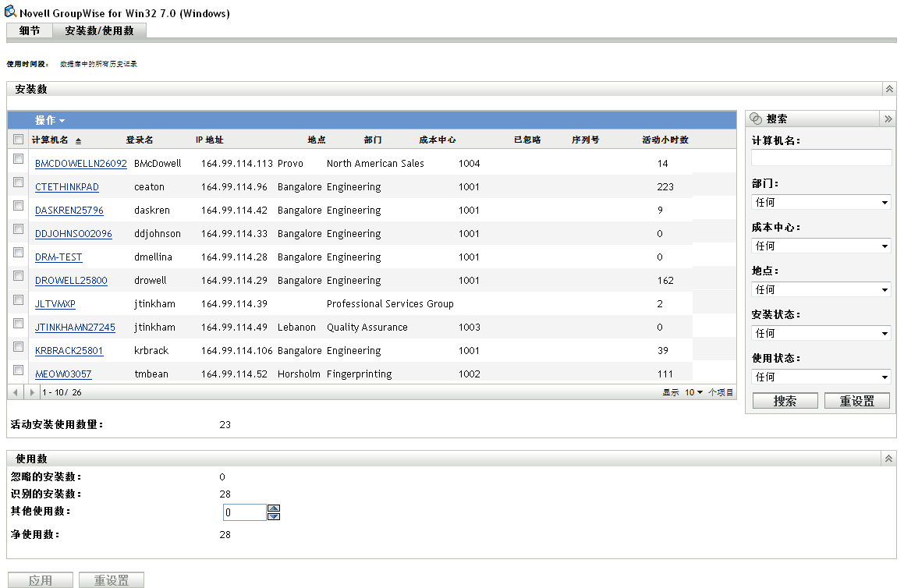Image resolution: width=904 pixels, height=588 pixels.
Task: Click the Novell GroupWise product icon
Action: [10, 12]
